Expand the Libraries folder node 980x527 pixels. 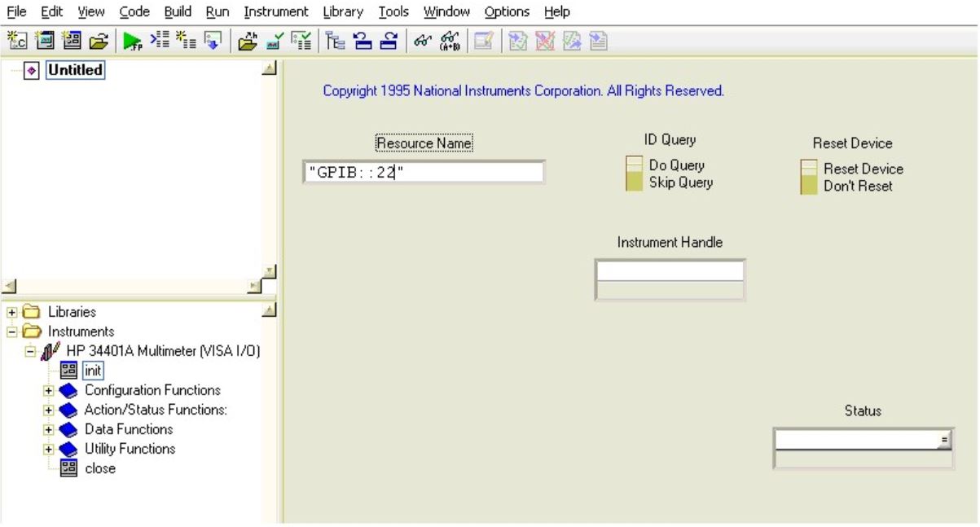13,312
